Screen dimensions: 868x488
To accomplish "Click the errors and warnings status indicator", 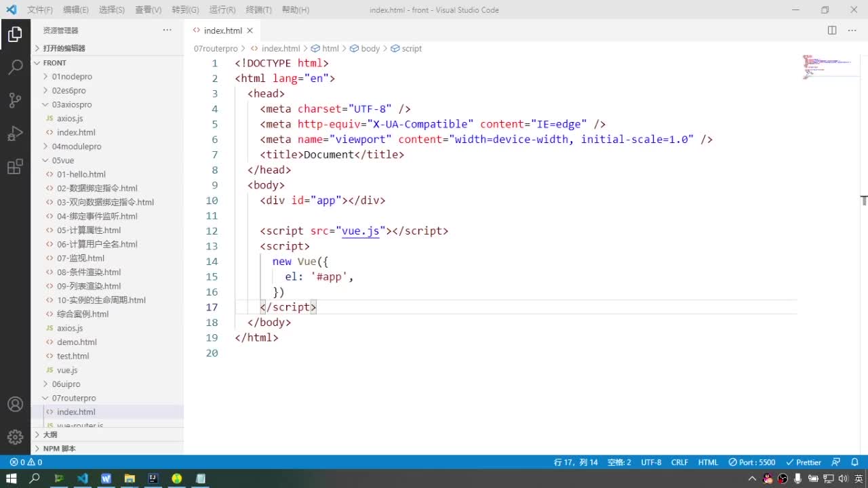I will click(x=26, y=462).
